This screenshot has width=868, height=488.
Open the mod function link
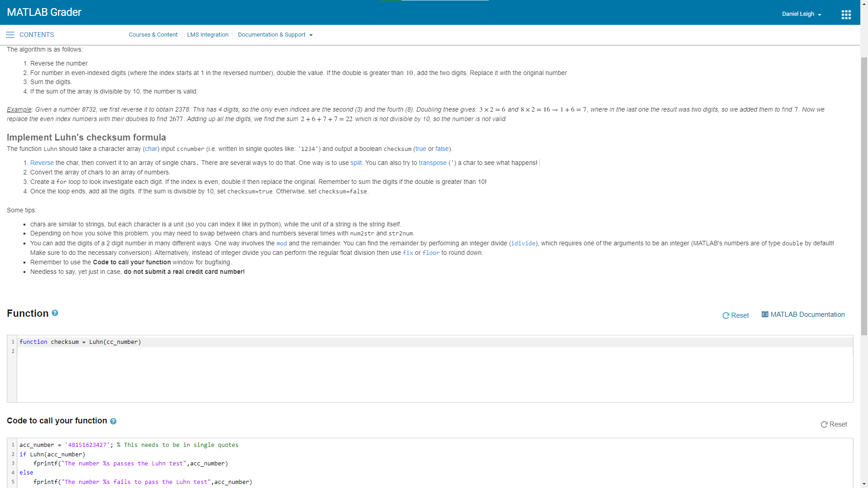[282, 243]
